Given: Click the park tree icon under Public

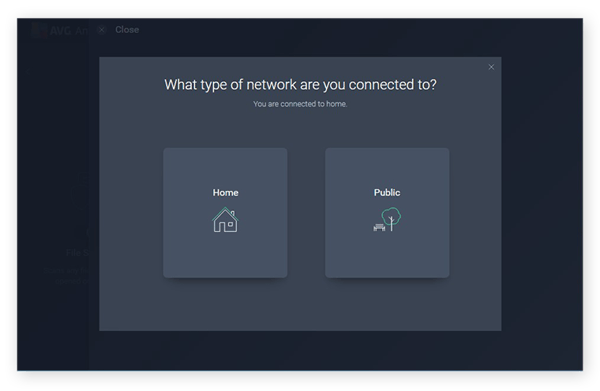Looking at the screenshot, I should 387,219.
